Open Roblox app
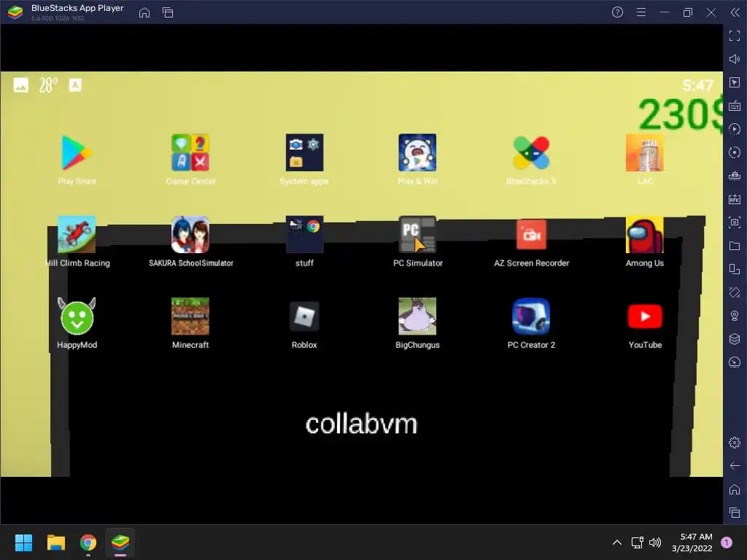The height and width of the screenshot is (560, 747). (x=304, y=316)
